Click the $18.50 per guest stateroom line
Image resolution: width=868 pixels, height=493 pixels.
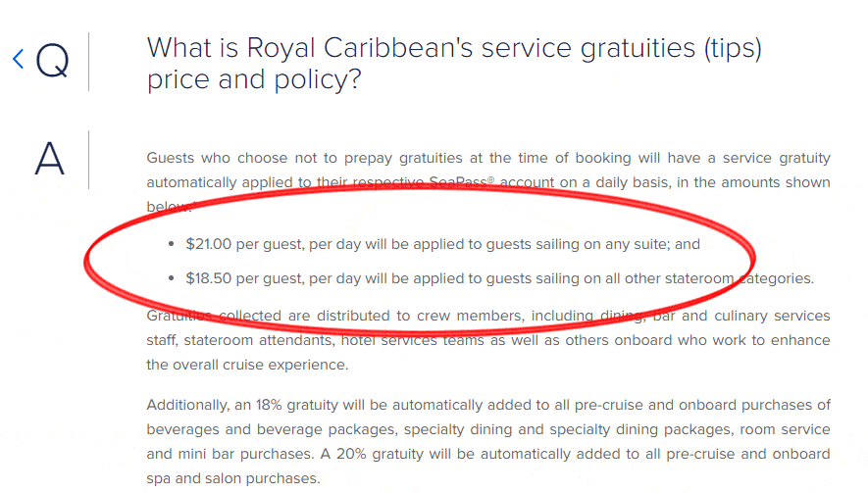coord(500,277)
